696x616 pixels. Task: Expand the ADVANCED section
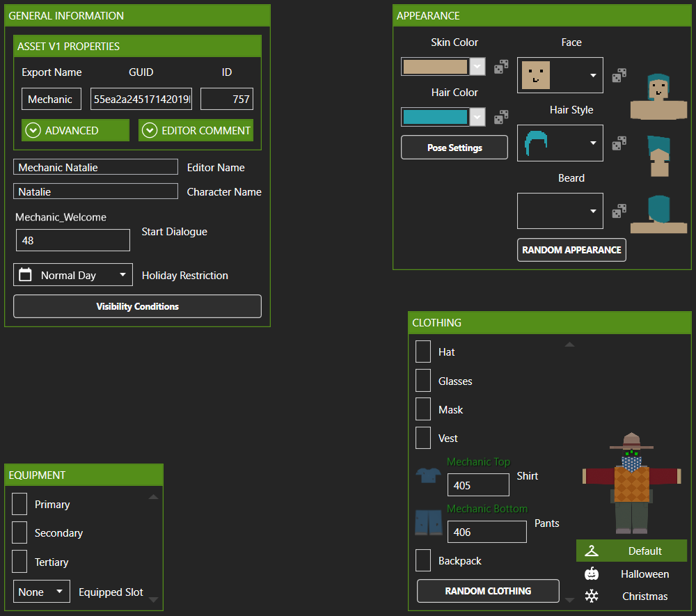tap(75, 130)
